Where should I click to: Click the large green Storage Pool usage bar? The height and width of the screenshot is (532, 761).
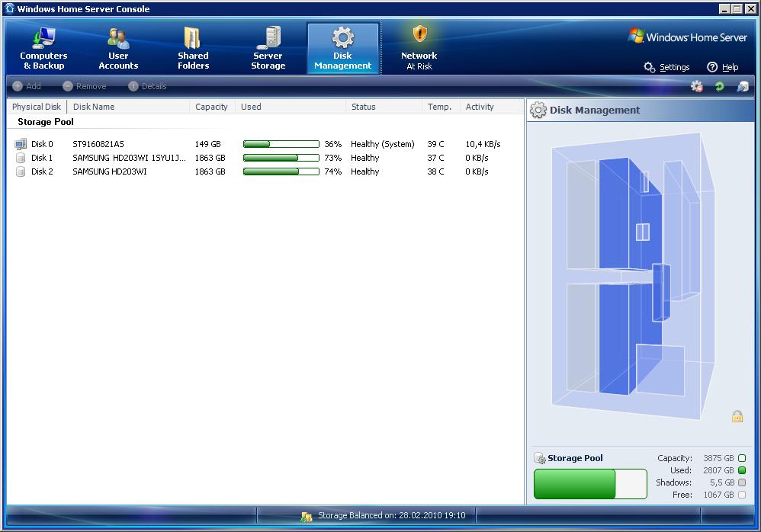pos(590,483)
